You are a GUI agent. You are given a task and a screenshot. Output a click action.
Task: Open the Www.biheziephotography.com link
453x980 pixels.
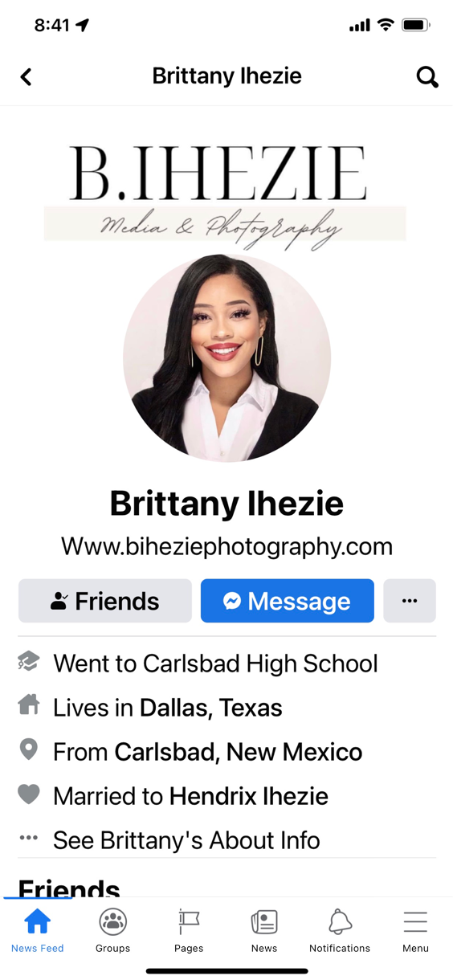coord(226,546)
